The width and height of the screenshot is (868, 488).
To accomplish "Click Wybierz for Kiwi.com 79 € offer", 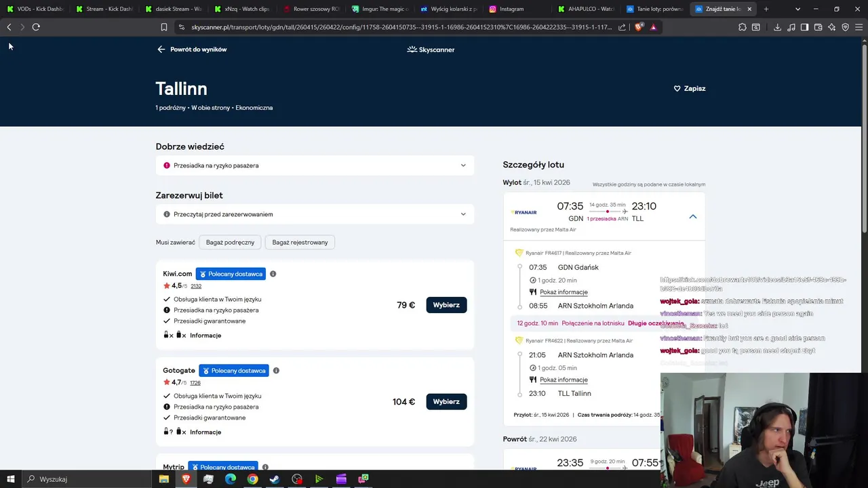I will pos(446,305).
